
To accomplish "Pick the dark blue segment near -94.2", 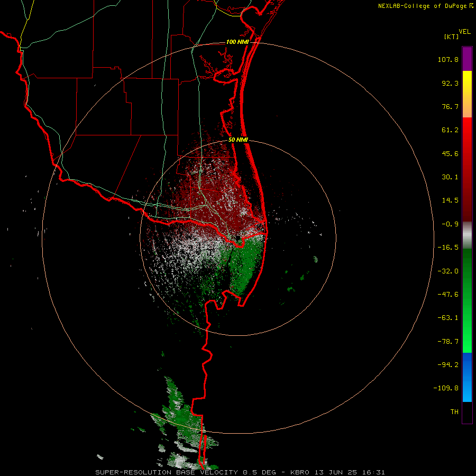I will pyautogui.click(x=467, y=364).
